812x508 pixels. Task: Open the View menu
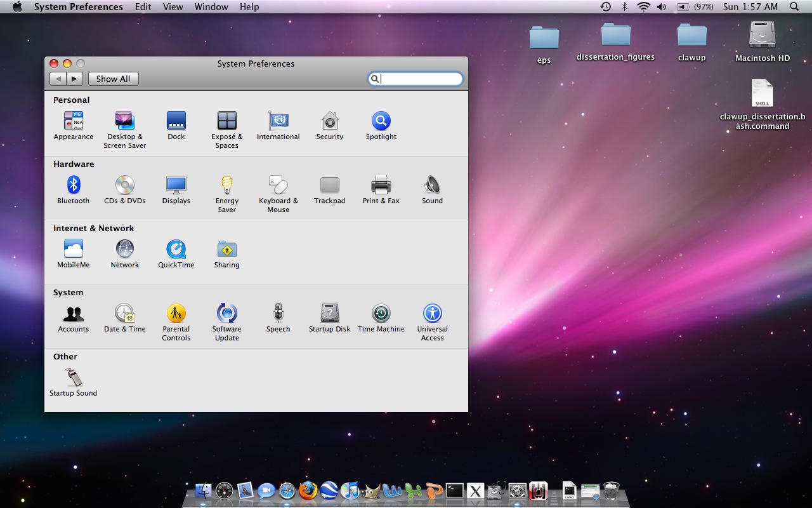pyautogui.click(x=173, y=7)
